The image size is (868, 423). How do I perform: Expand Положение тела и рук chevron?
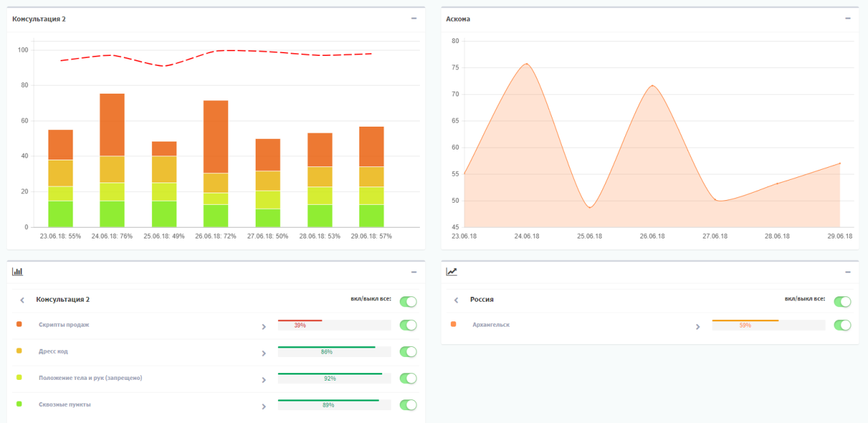click(263, 380)
